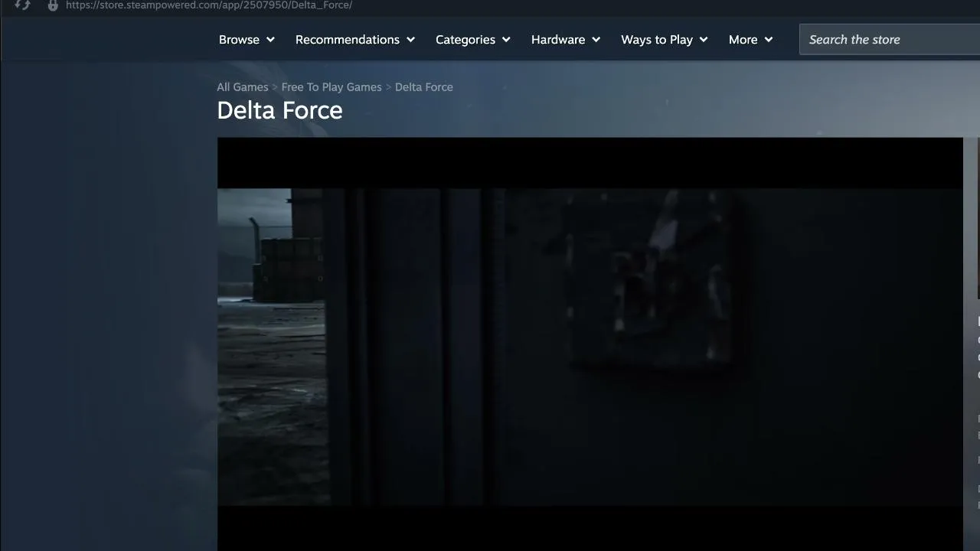The image size is (980, 551).
Task: Open the Categories dropdown
Action: [473, 40]
